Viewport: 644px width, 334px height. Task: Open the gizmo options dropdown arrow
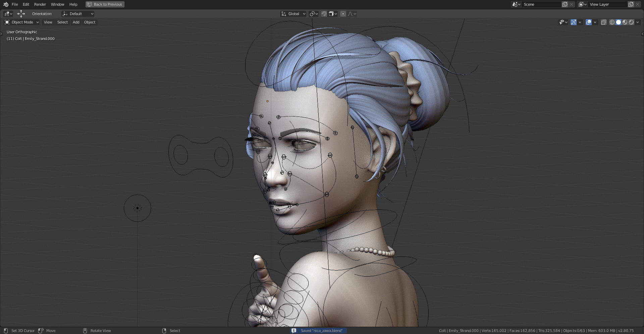(x=580, y=22)
